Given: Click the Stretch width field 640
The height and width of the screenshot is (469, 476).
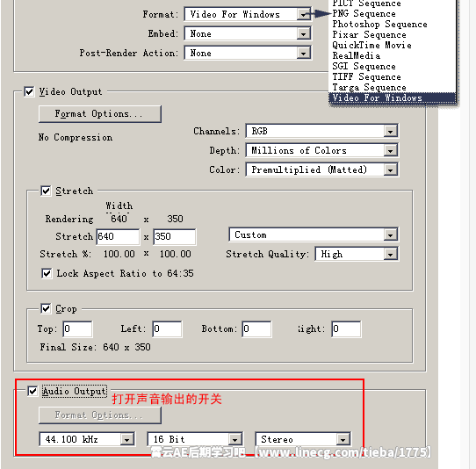Looking at the screenshot, I should tap(118, 236).
